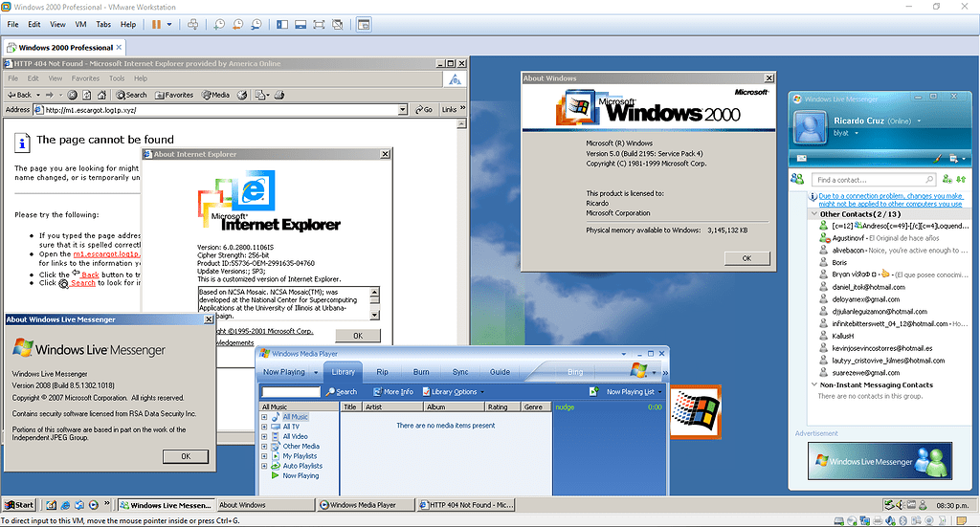Expand the All TV tree node
980x527 pixels.
264,428
